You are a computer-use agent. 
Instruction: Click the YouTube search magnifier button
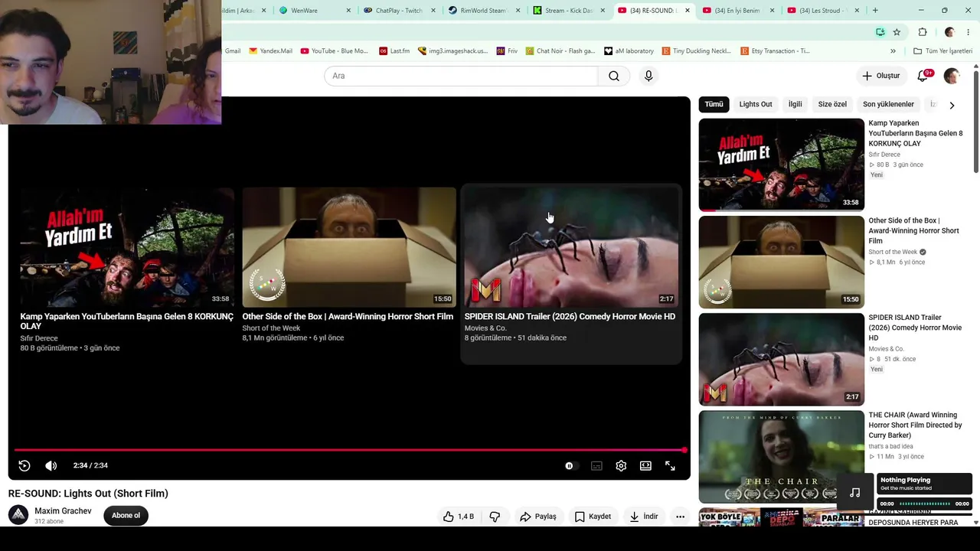click(x=614, y=76)
